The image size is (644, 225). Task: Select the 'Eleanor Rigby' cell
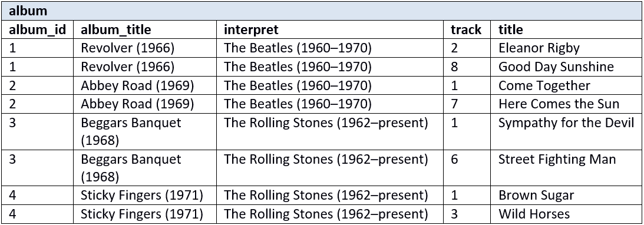tap(567, 48)
